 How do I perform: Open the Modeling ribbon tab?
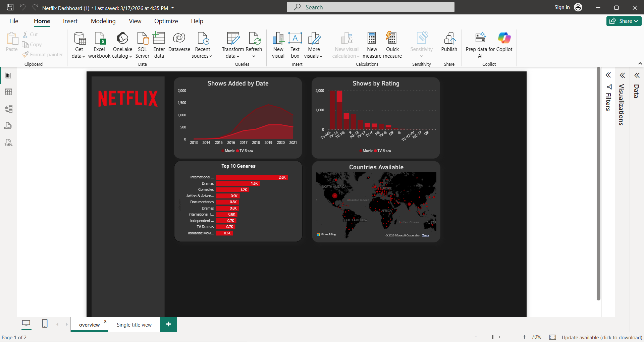tap(103, 21)
